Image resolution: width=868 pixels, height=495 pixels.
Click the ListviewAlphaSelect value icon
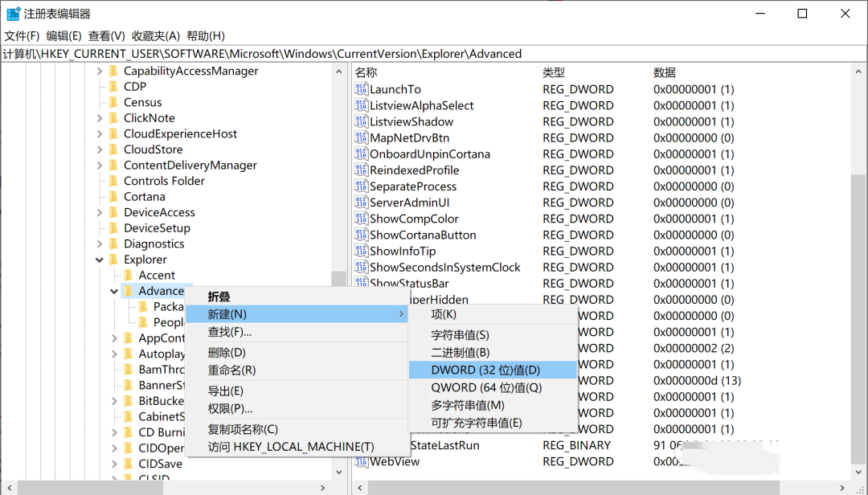361,105
